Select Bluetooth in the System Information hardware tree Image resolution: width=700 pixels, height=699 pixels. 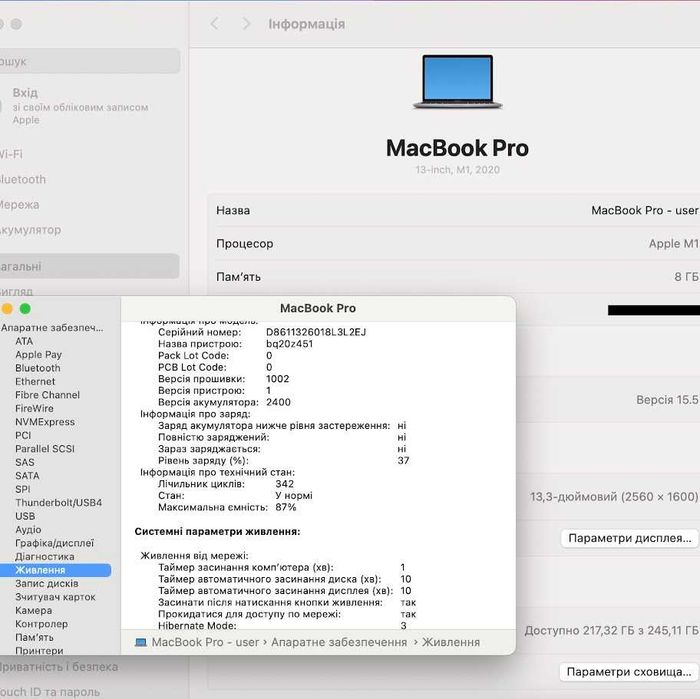(x=38, y=368)
